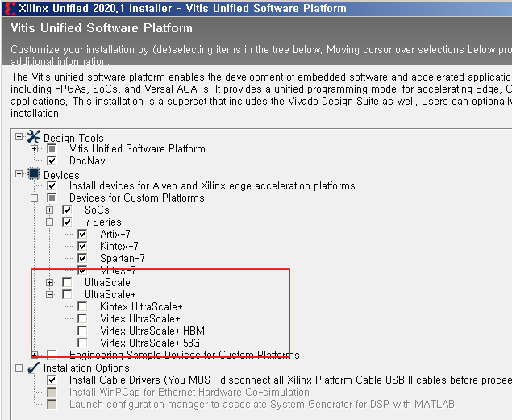Screen dimensions: 512x420
Task: Toggle Devices for Custom Platforms checkbox
Action: [52, 198]
